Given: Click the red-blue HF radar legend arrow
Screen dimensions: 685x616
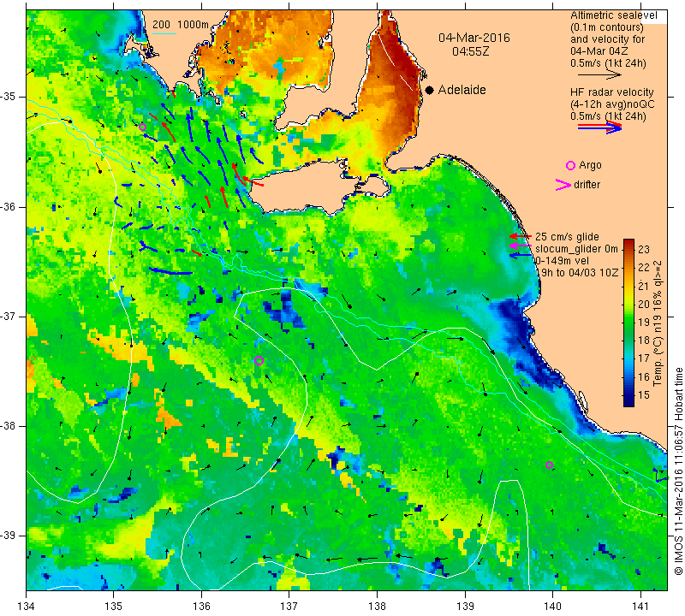Looking at the screenshot, I should click(x=599, y=127).
